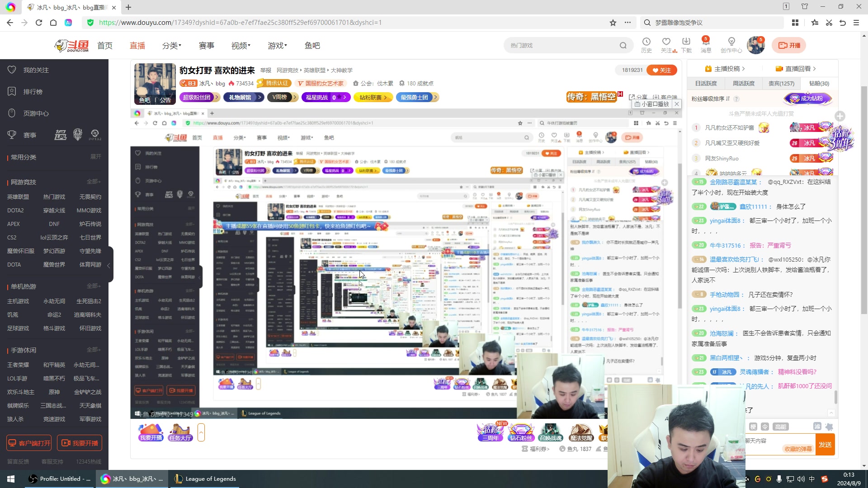Open the 魔法觉醒 activity icon
Screen dimensions: 868x488
pos(581,432)
